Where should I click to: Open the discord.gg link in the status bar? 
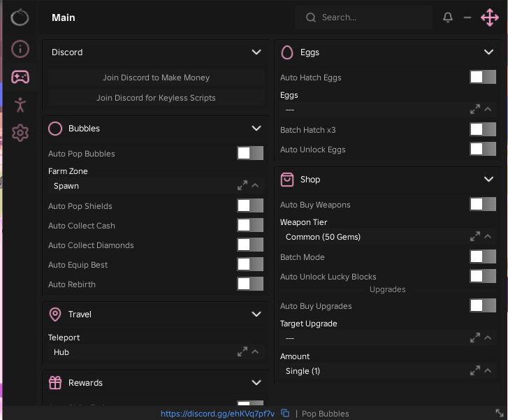click(x=217, y=414)
